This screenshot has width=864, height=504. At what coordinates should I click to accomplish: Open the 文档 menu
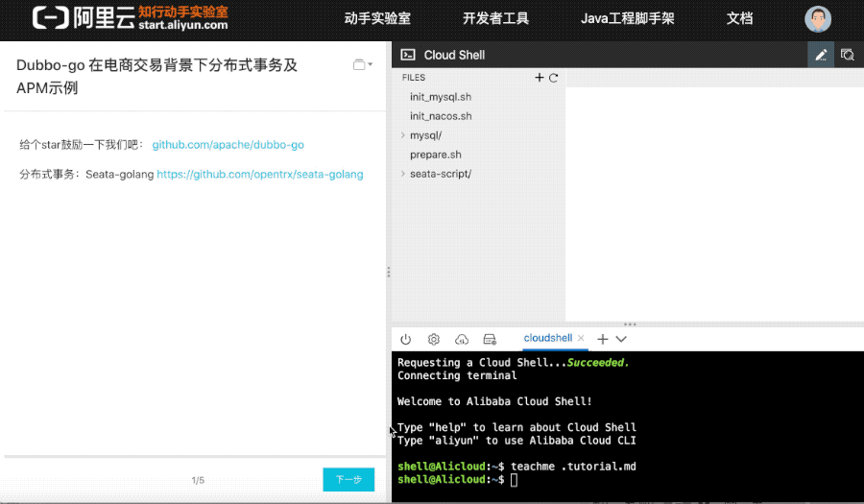click(x=739, y=19)
